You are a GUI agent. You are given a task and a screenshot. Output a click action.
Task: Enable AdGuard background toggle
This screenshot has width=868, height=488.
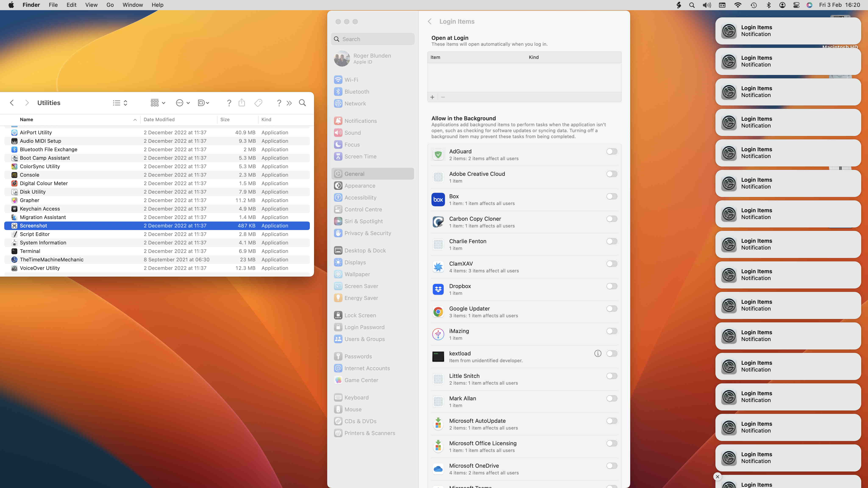coord(612,152)
